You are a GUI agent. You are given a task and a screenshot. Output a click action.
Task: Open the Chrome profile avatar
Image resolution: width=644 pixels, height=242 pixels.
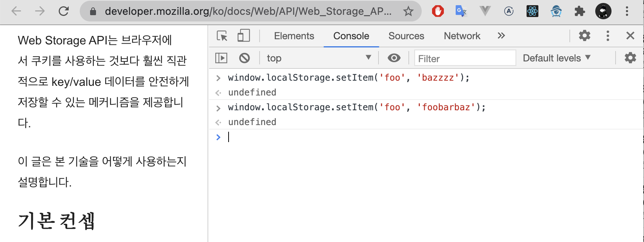point(603,11)
